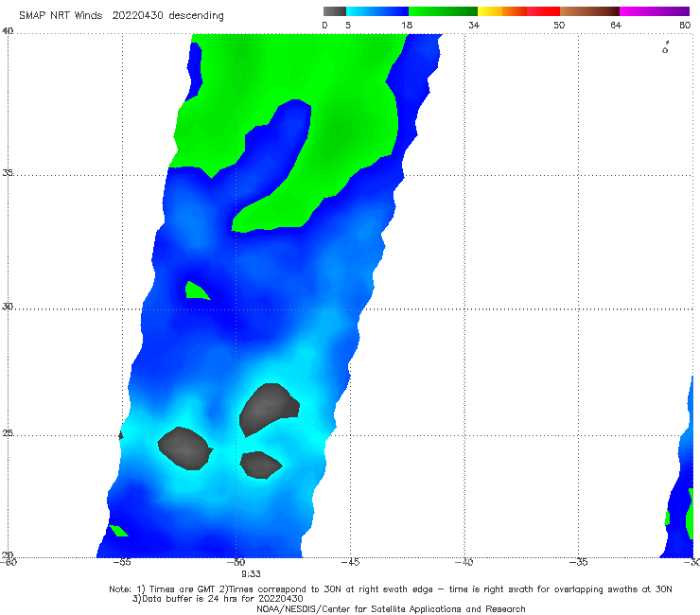This screenshot has height=615, width=700.
Task: Click the small gray patch south of 25N near -49
Action: [x=260, y=466]
